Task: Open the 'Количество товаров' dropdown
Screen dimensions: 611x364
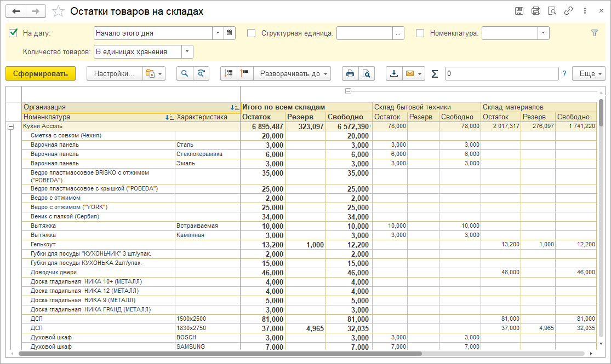Action: coord(187,52)
